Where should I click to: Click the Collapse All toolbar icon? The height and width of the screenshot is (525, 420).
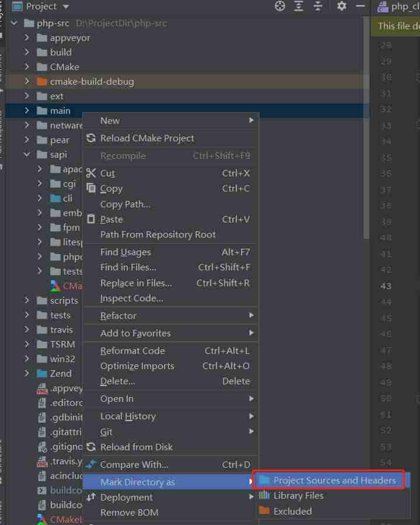point(317,6)
